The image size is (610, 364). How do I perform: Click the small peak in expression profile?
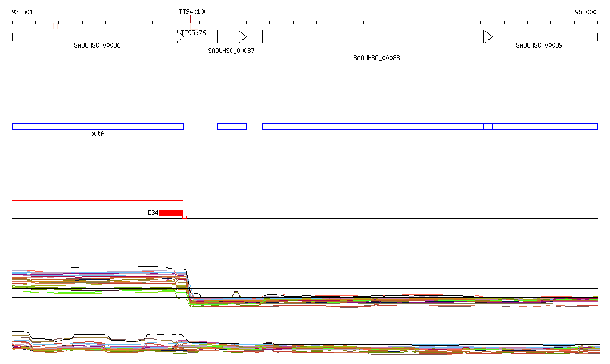coord(236,294)
